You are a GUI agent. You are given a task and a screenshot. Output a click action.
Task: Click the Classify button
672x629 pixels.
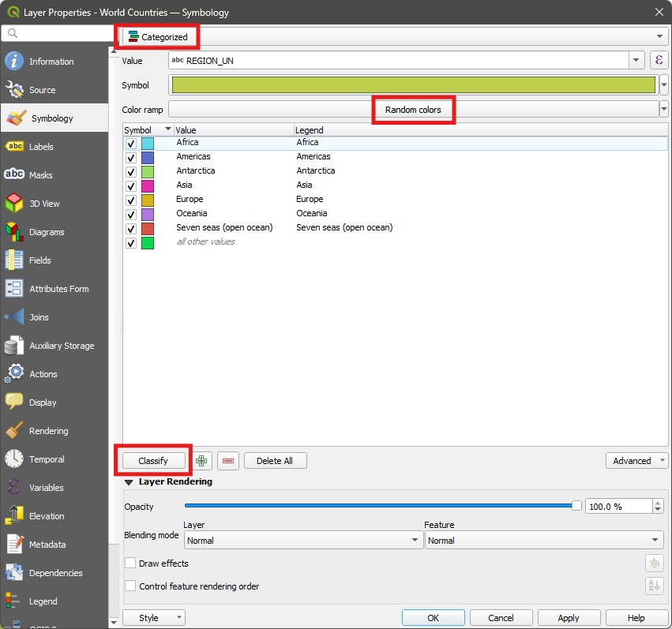click(153, 461)
